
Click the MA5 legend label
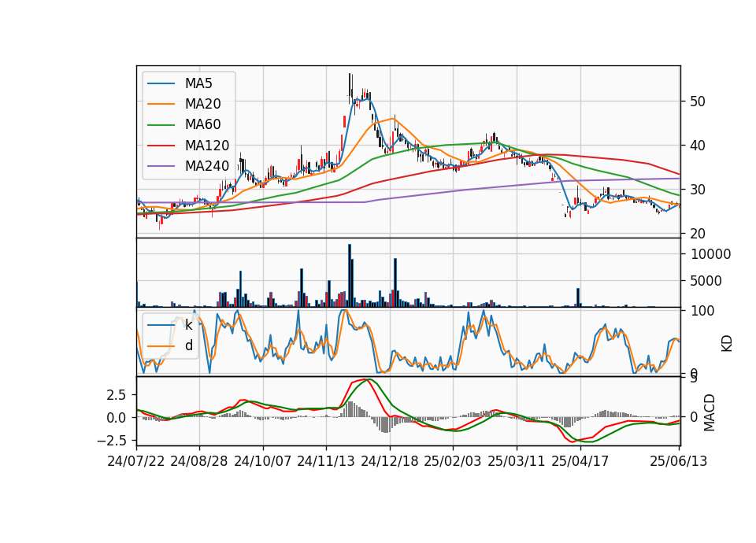tap(198, 83)
